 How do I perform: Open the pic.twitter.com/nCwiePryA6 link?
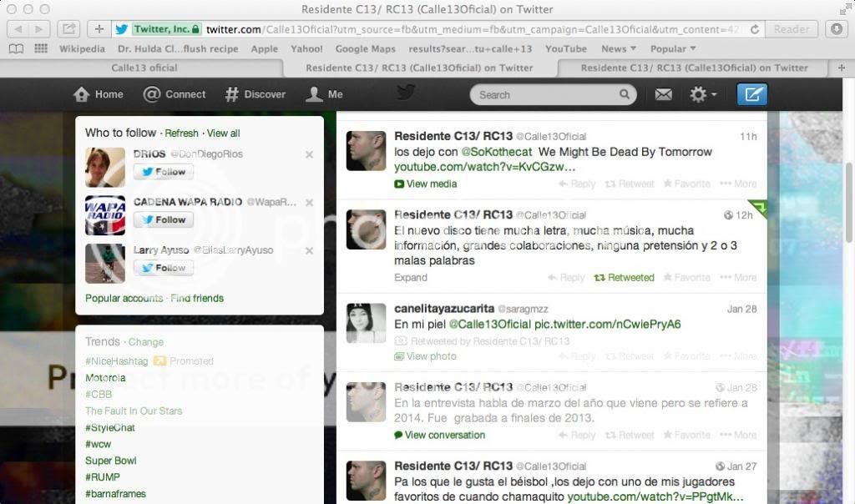[x=608, y=325]
